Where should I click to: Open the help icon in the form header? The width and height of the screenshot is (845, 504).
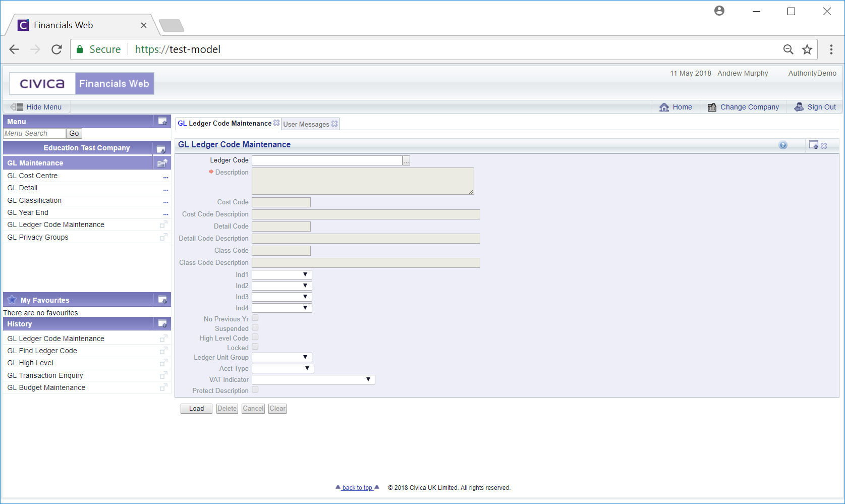tap(783, 145)
